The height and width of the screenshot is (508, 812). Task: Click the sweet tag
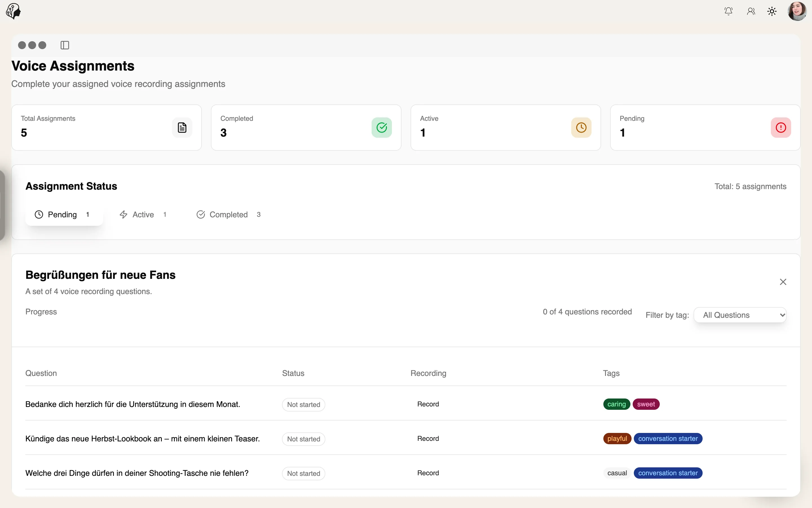pos(646,404)
